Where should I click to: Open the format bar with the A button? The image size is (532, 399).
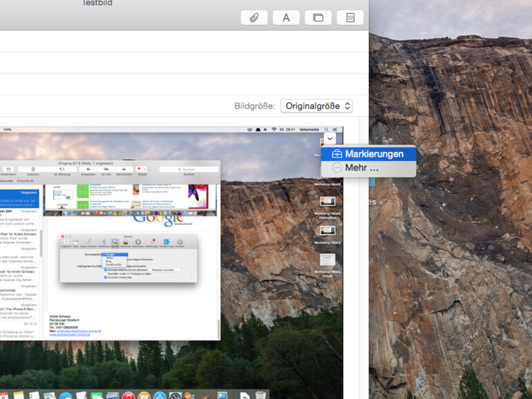[286, 18]
